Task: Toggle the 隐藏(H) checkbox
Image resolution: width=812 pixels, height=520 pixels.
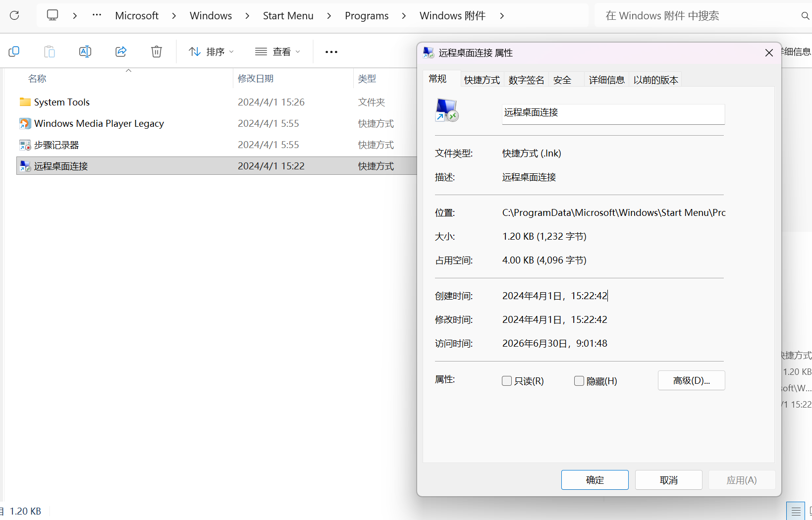Action: (x=579, y=381)
